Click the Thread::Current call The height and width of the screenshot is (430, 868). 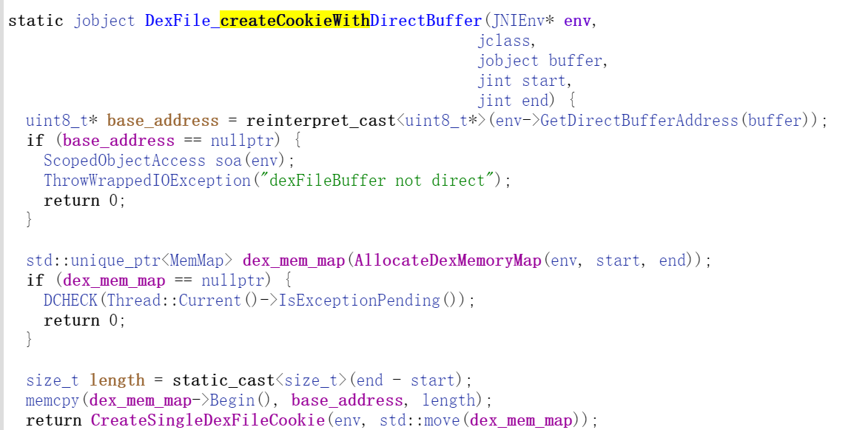(174, 300)
